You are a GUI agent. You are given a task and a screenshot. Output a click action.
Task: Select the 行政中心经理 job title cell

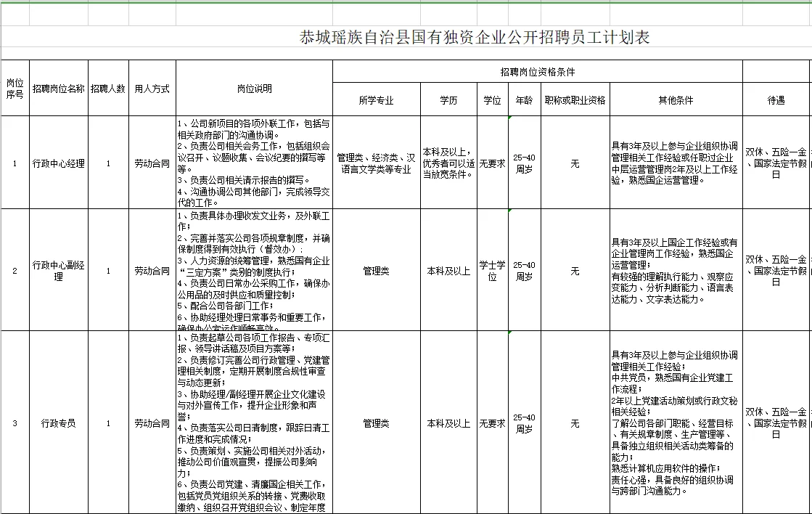click(x=58, y=163)
